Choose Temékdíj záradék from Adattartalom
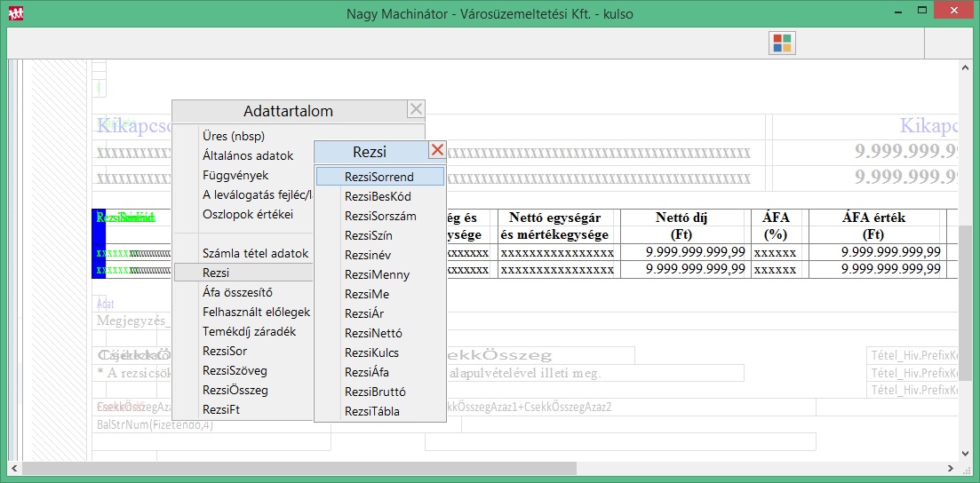 point(249,331)
